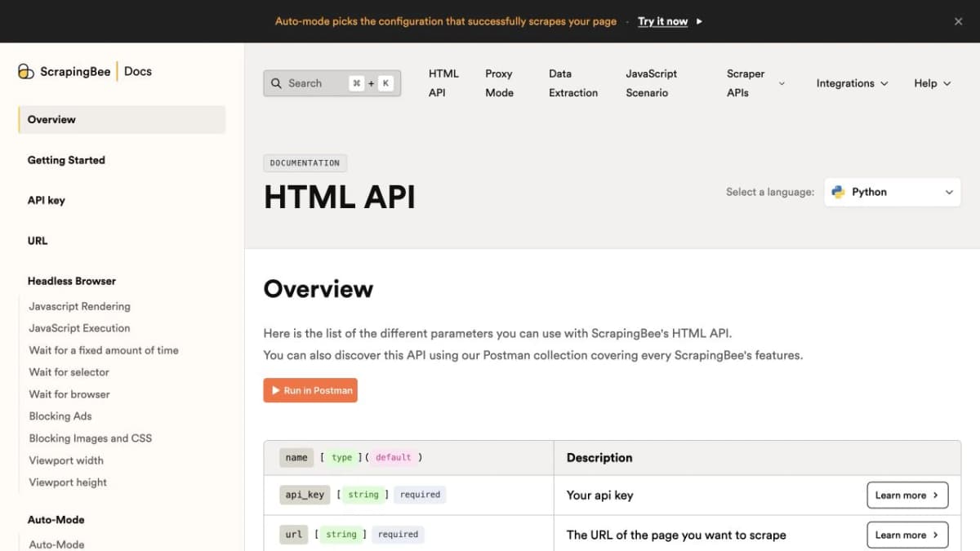
Task: Click the HTML API page title
Action: point(340,198)
